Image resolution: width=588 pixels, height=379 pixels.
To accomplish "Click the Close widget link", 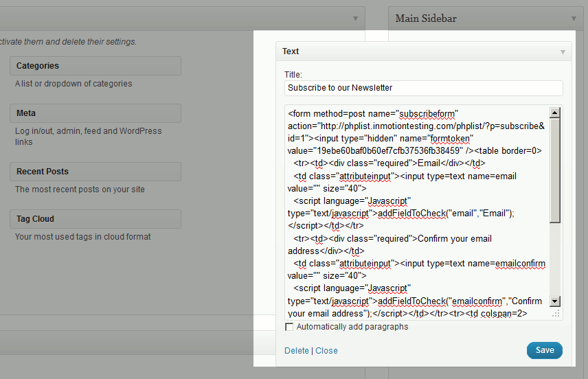I will click(x=326, y=351).
